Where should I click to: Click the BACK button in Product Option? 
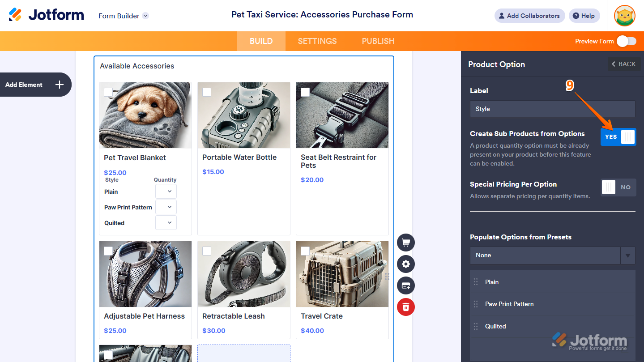point(624,64)
